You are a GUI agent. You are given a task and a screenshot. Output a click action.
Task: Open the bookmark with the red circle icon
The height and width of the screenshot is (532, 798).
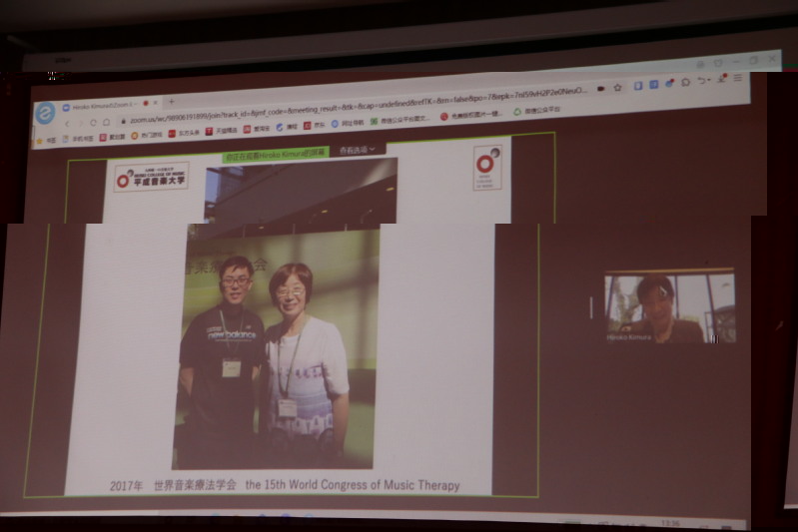(471, 116)
